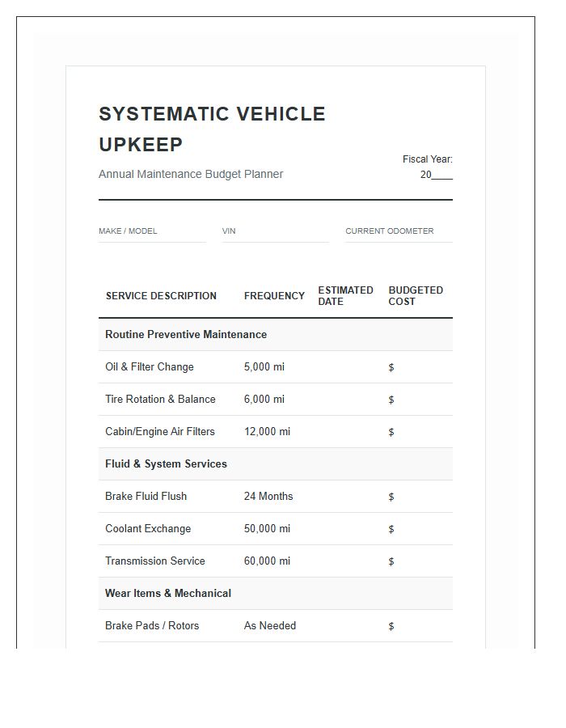
Task: Click the 'Brake Fluid Flush' row label
Action: pyautogui.click(x=146, y=497)
